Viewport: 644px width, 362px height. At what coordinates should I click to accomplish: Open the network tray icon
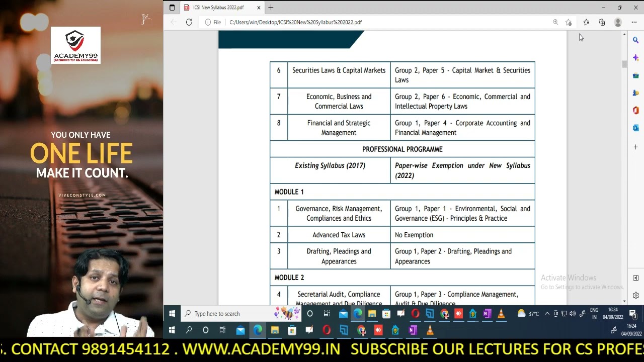point(564,314)
